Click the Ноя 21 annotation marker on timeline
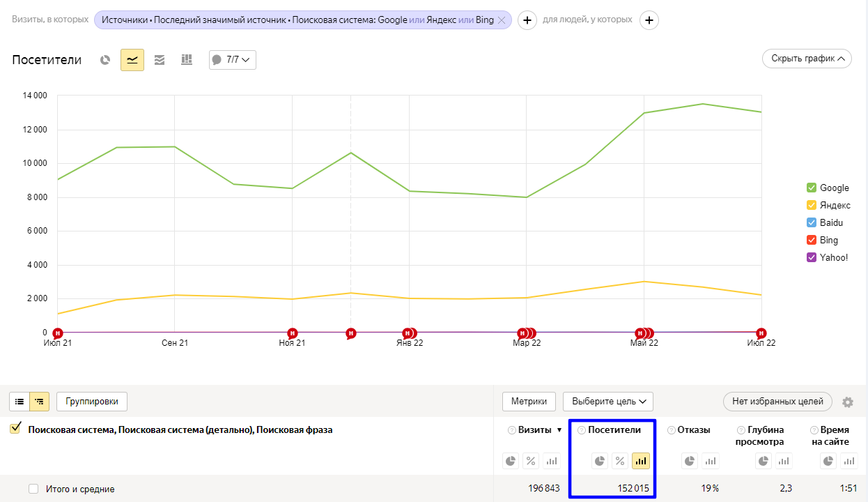 click(x=293, y=333)
